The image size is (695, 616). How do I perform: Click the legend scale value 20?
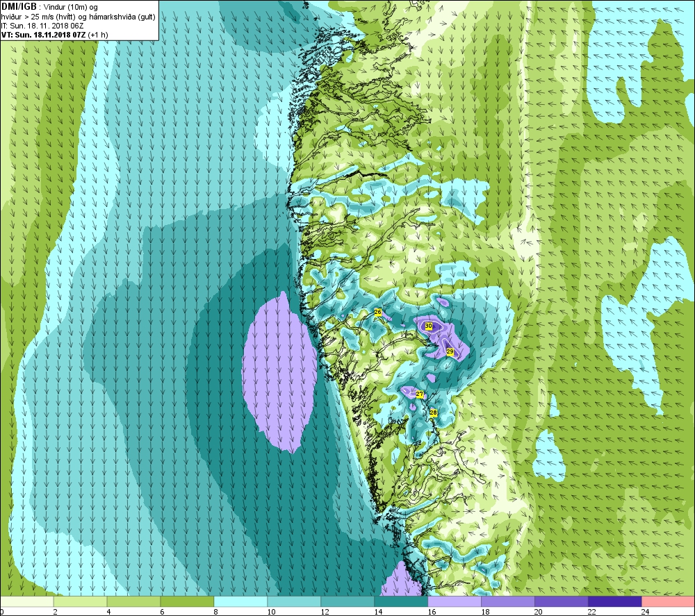click(x=539, y=612)
